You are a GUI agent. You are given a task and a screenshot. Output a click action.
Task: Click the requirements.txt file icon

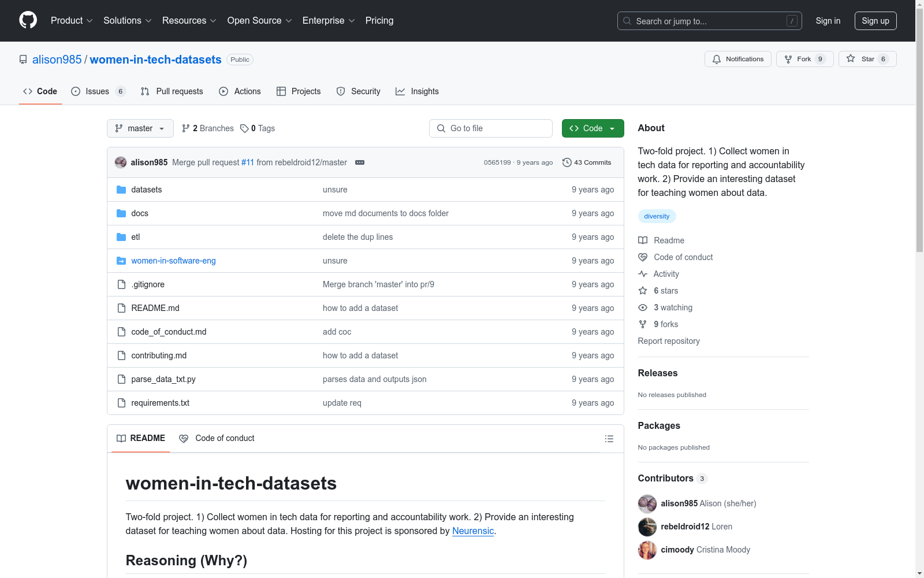pos(121,403)
